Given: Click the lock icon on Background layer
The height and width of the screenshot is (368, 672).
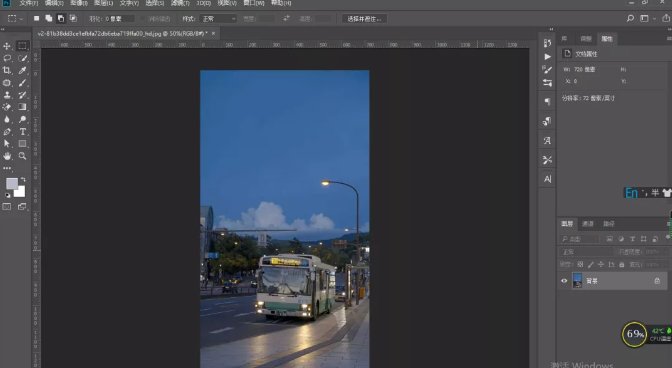Looking at the screenshot, I should pos(657,281).
